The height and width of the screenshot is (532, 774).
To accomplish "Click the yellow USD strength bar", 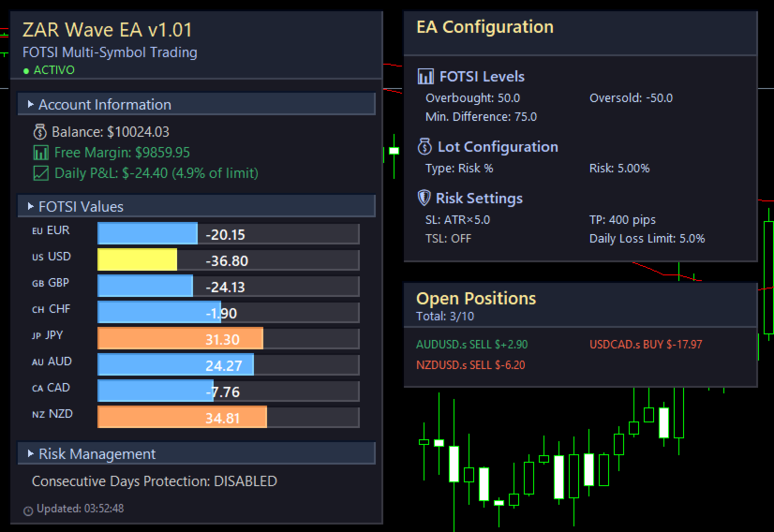I will pos(137,260).
